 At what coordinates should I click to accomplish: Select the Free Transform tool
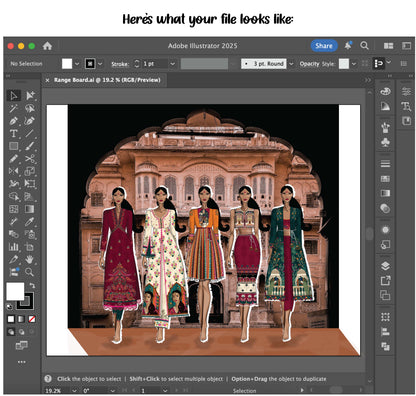(30, 184)
